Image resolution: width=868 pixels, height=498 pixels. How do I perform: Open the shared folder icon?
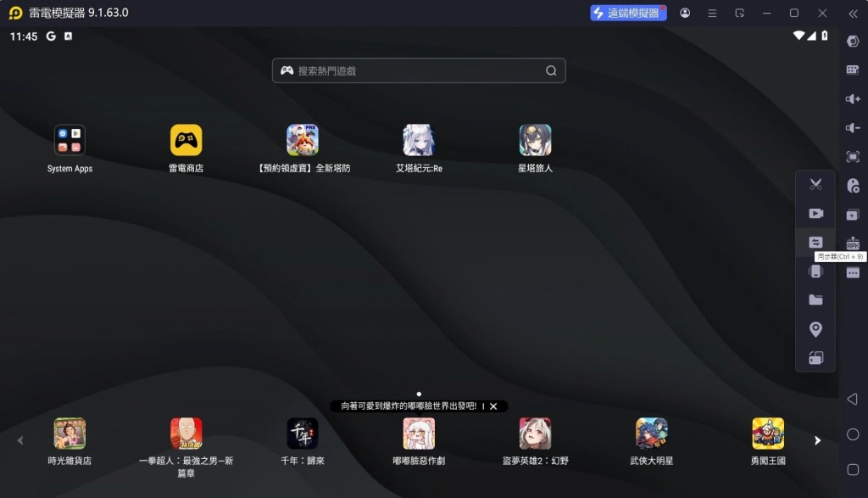pos(815,300)
